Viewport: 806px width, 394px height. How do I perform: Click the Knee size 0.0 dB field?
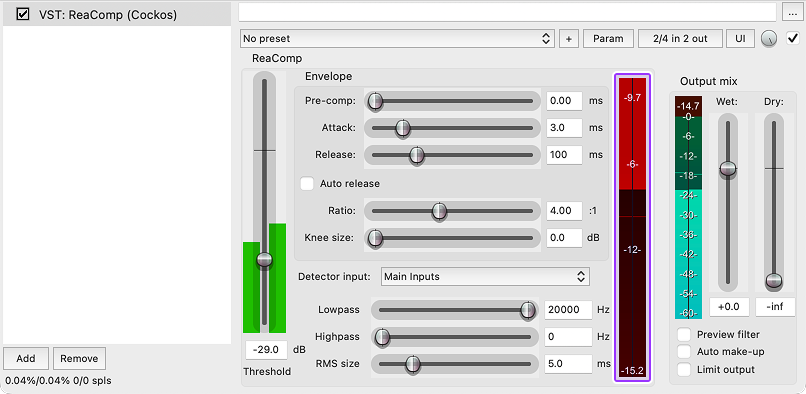[564, 238]
